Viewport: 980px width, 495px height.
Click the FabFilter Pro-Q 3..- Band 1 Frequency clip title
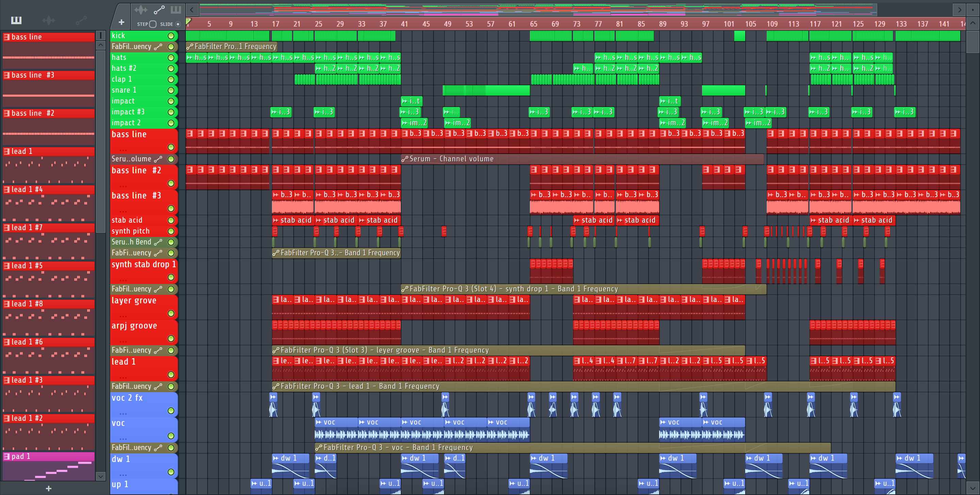(x=340, y=253)
